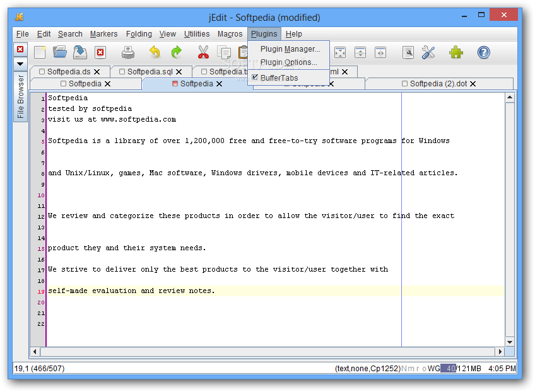
Task: Open buffer options toolbar icon
Action: [x=408, y=52]
